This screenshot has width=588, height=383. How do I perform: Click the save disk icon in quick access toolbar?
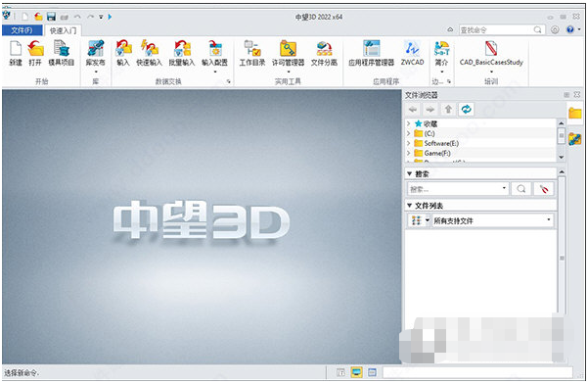51,17
